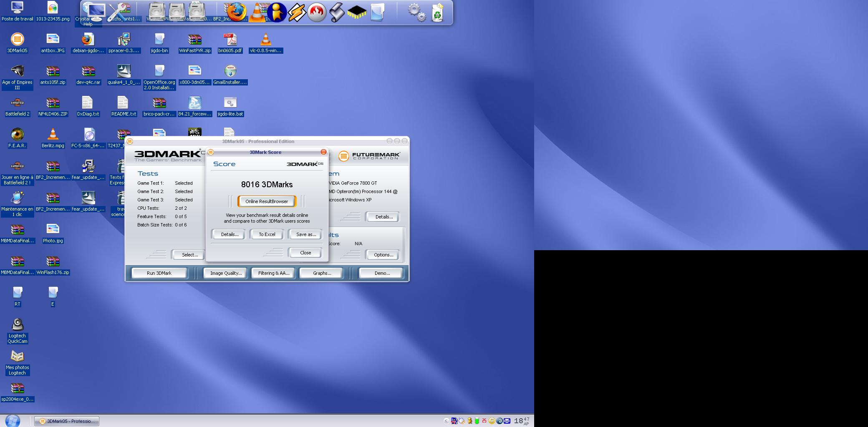This screenshot has height=427, width=868.
Task: Click the round blue 'a' tray icon
Action: tap(500, 421)
